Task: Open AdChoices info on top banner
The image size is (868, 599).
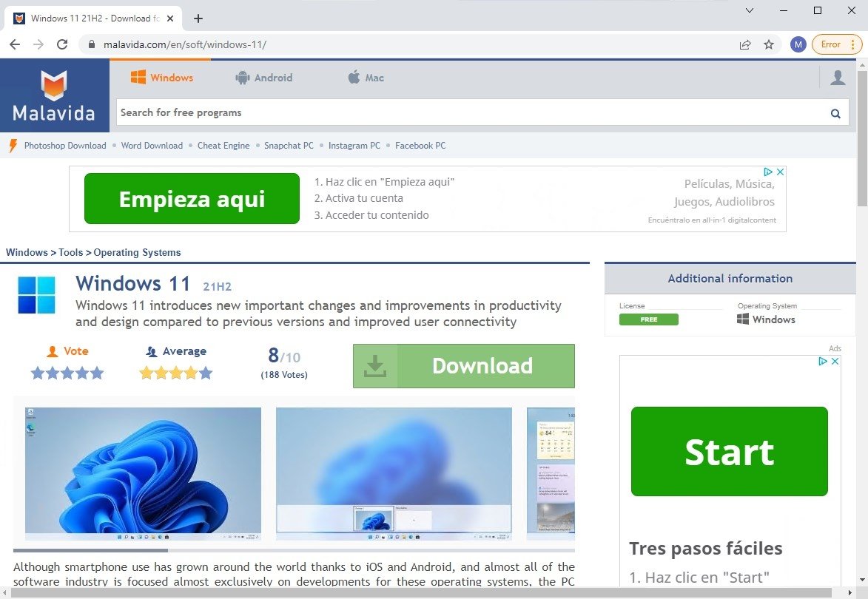Action: (768, 172)
